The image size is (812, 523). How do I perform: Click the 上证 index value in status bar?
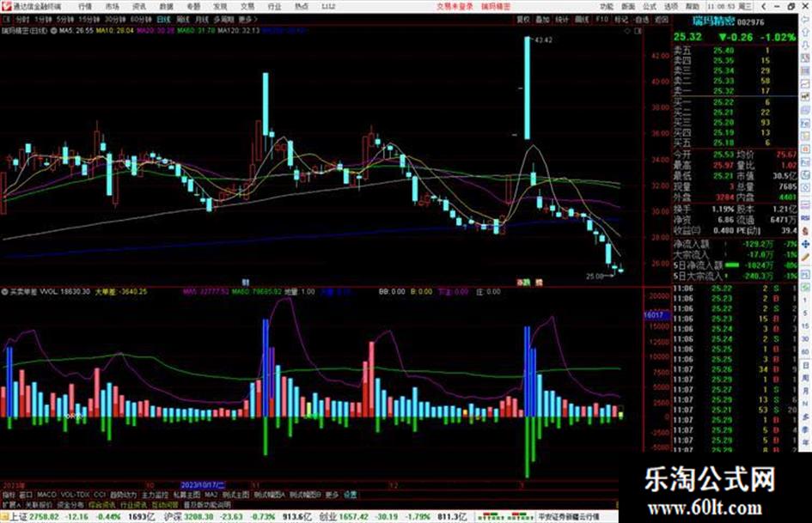pos(44,517)
